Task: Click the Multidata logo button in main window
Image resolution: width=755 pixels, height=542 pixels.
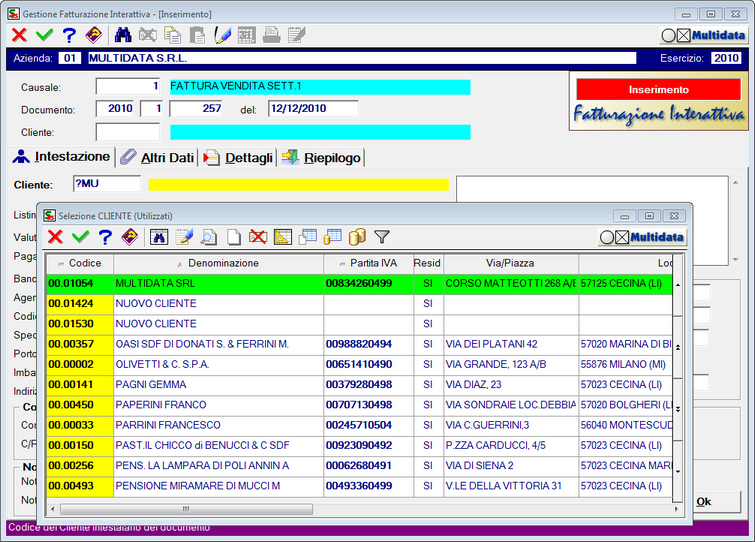Action: pos(704,35)
